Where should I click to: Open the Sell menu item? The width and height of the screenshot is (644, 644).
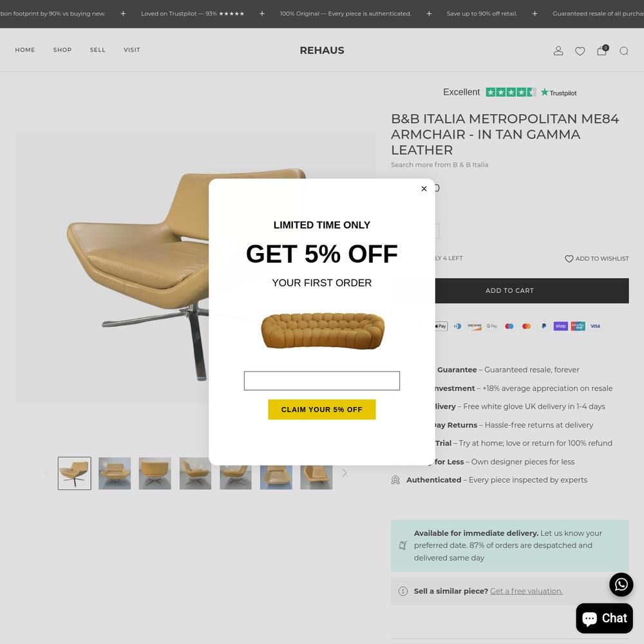[x=98, y=50]
